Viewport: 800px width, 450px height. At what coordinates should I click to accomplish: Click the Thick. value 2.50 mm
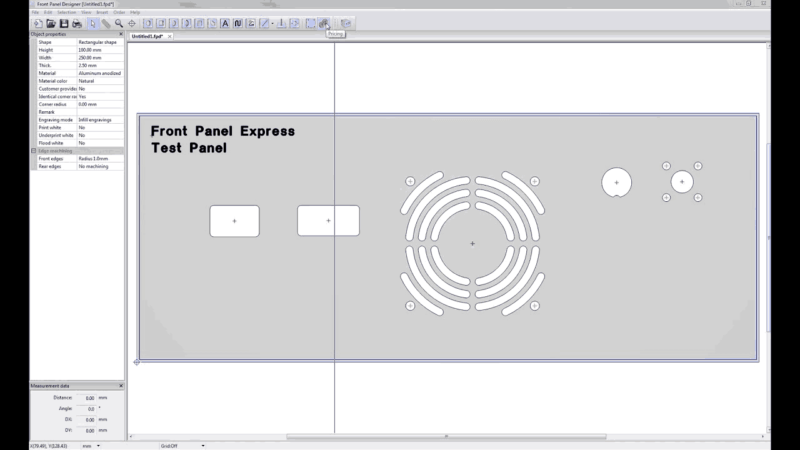[100, 65]
